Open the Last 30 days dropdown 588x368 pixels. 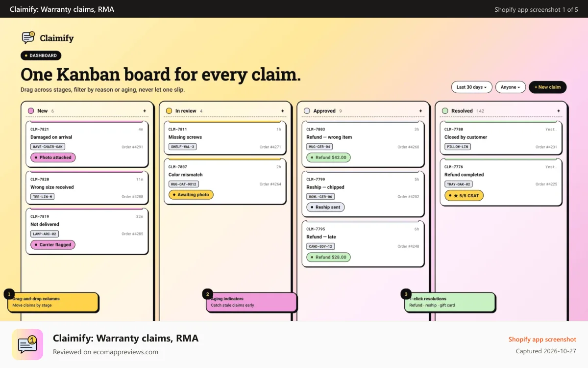click(x=471, y=87)
